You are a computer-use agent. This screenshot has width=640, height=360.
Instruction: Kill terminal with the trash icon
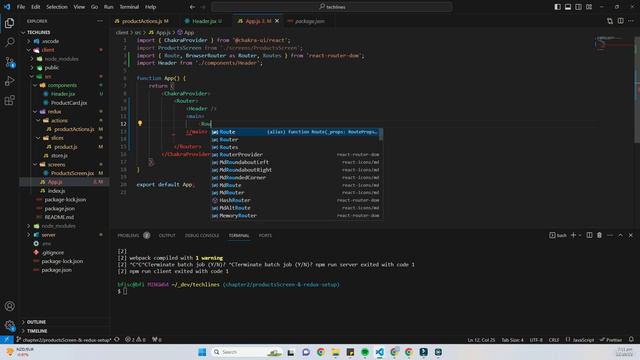tap(599, 235)
